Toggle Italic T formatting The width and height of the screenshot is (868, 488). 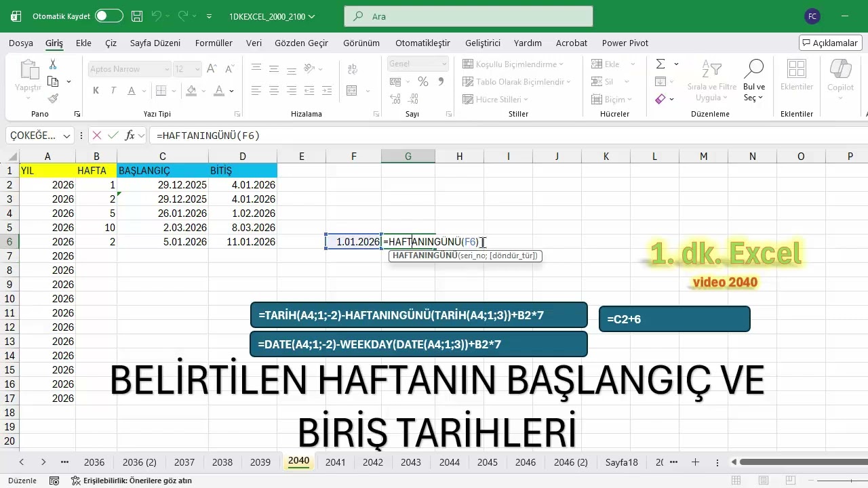pyautogui.click(x=113, y=90)
